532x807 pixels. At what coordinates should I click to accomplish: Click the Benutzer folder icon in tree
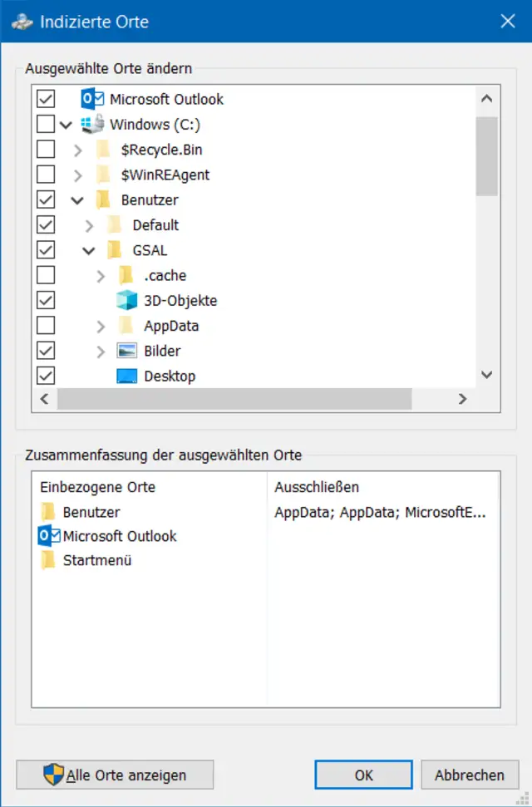click(104, 199)
